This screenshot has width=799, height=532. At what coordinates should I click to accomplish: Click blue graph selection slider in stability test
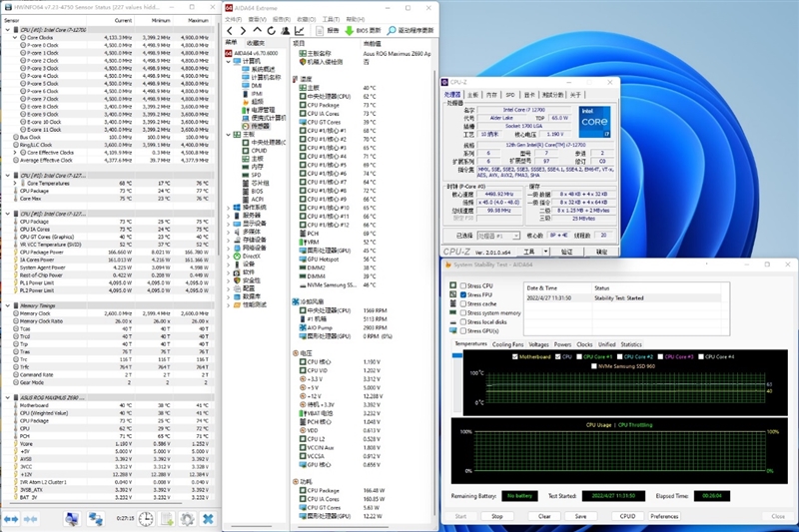457,355
